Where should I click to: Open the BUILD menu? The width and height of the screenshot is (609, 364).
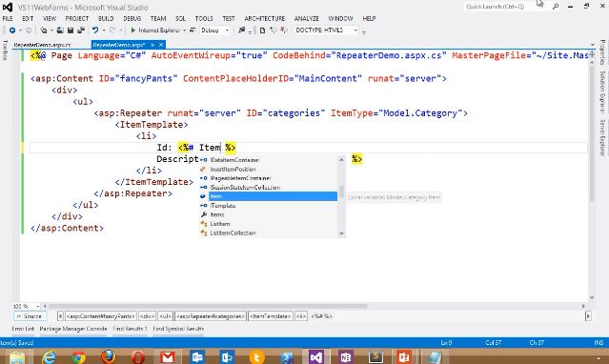(x=106, y=18)
